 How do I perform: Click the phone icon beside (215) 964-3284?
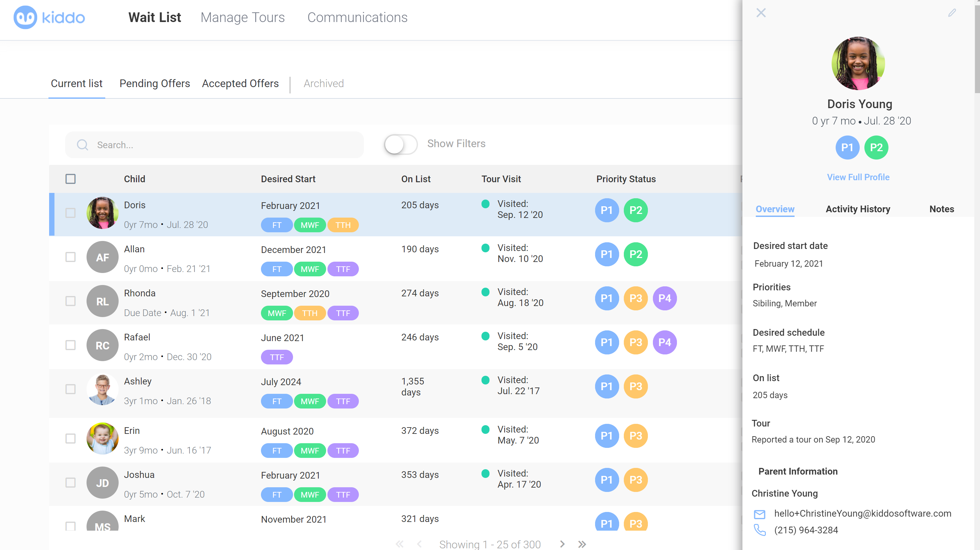(759, 530)
